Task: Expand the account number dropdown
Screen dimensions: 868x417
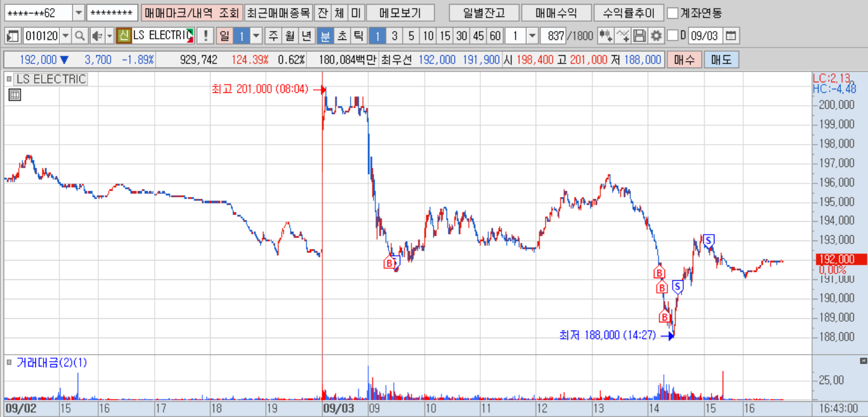Action: (79, 13)
